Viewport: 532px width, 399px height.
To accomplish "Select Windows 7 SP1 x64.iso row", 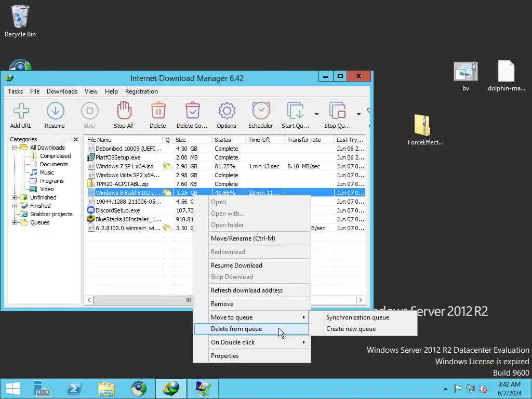I will tap(225, 166).
